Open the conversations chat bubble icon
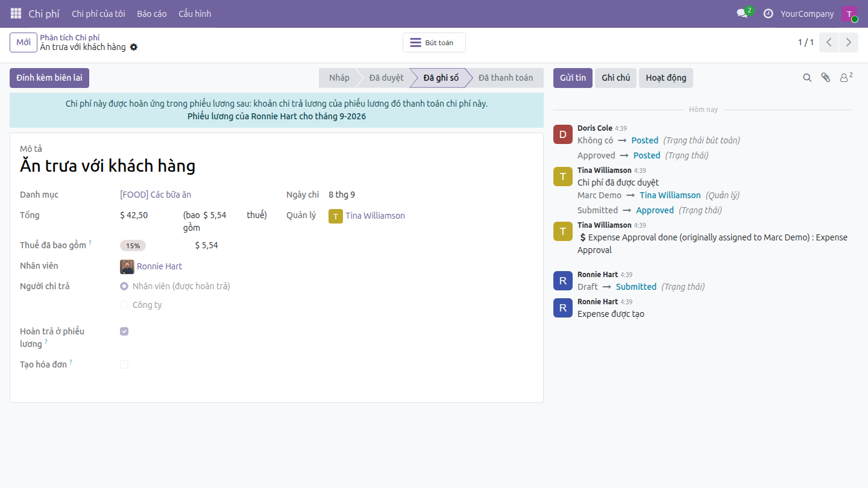Screen dimensions: 868x488 click(742, 13)
